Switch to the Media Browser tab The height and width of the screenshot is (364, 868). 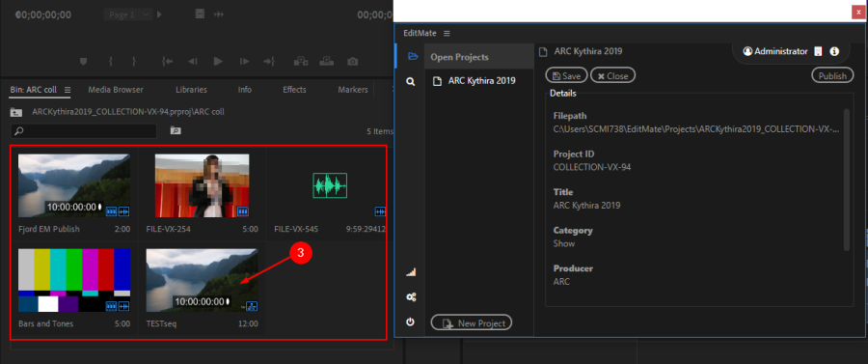(116, 90)
